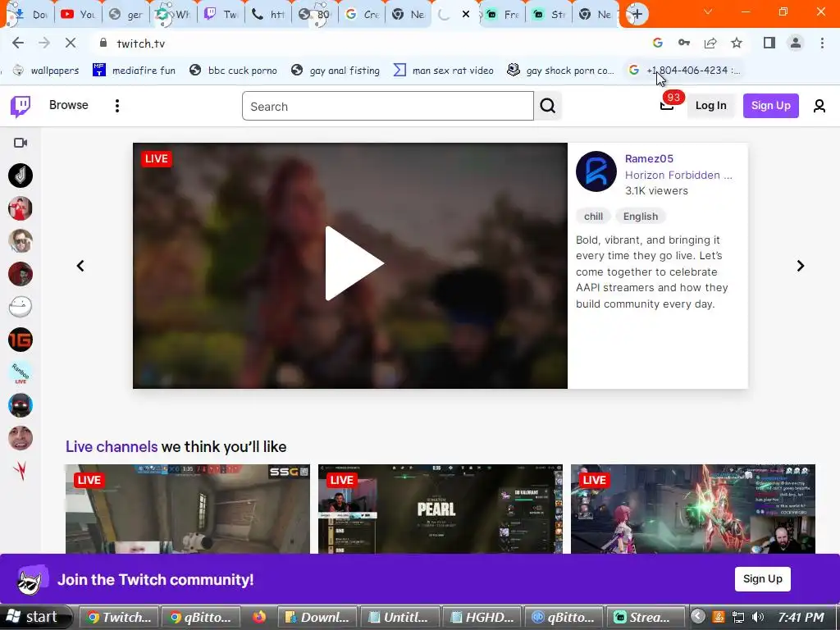The height and width of the screenshot is (630, 840).
Task: Open the dark red avatar in sidebar
Action: (21, 274)
